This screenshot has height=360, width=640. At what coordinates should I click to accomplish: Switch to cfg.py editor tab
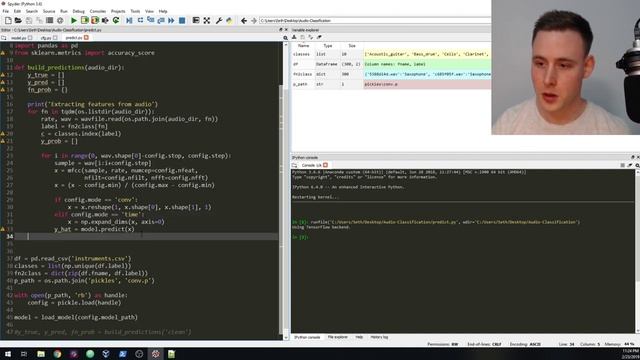pyautogui.click(x=46, y=38)
